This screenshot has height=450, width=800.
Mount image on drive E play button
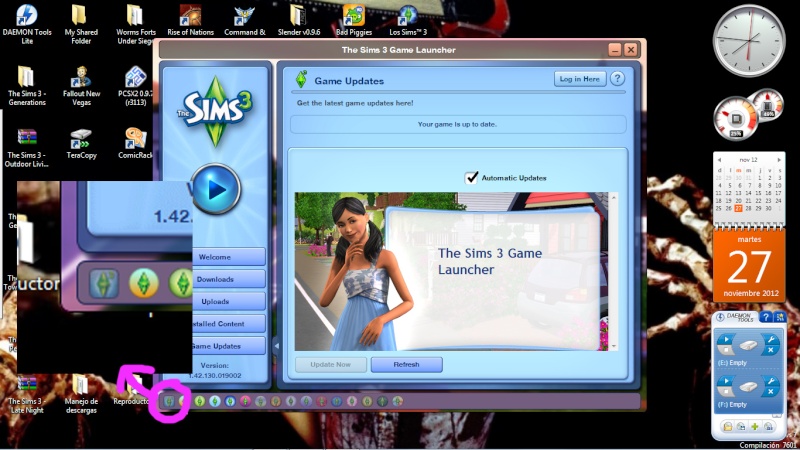[724, 340]
